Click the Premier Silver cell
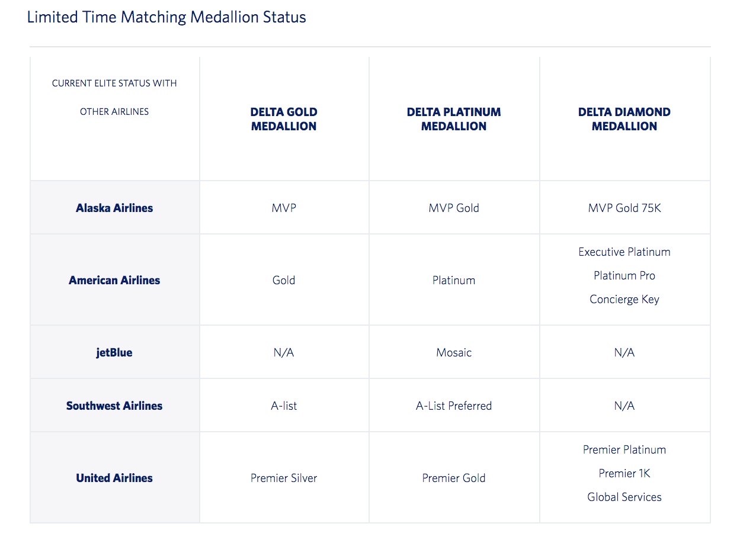The image size is (756, 546). tap(284, 478)
